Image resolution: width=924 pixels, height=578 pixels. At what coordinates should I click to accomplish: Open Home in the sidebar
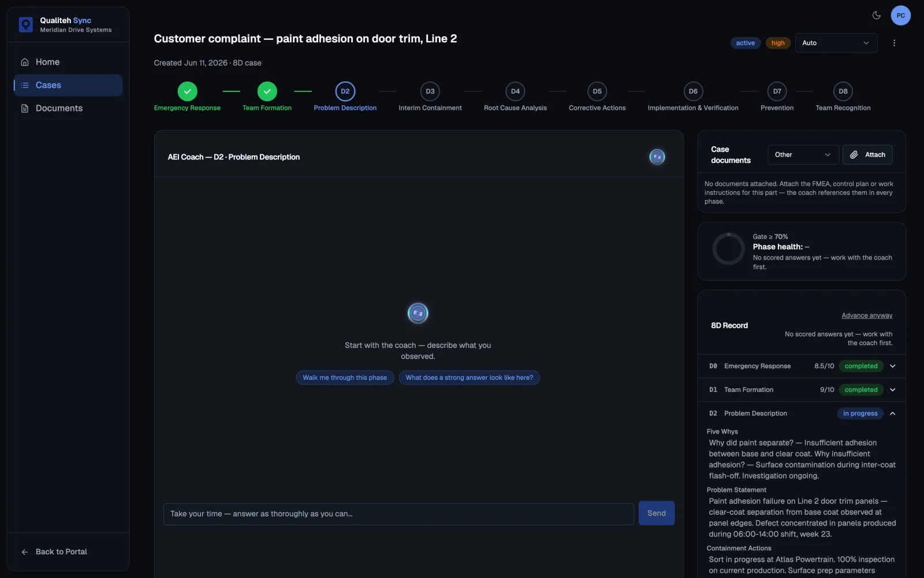tap(68, 62)
